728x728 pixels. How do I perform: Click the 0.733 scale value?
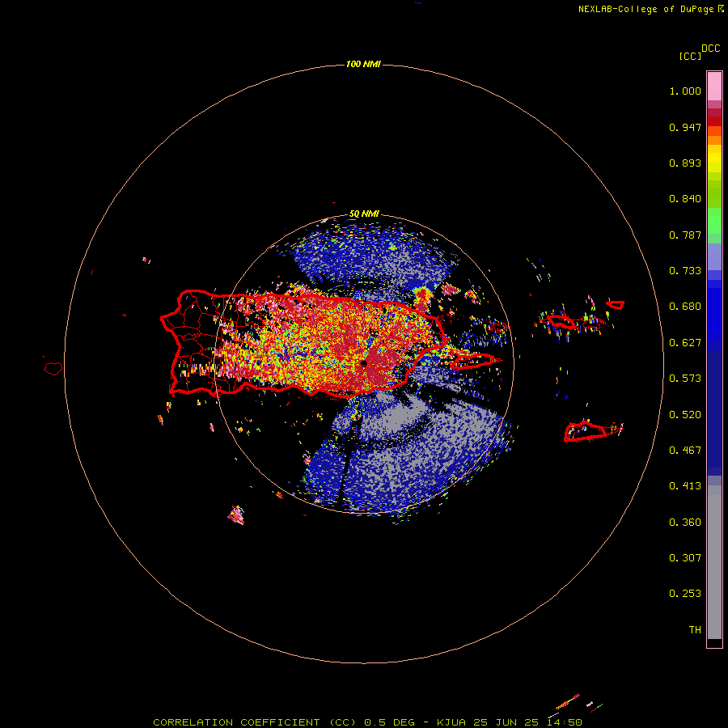point(685,271)
